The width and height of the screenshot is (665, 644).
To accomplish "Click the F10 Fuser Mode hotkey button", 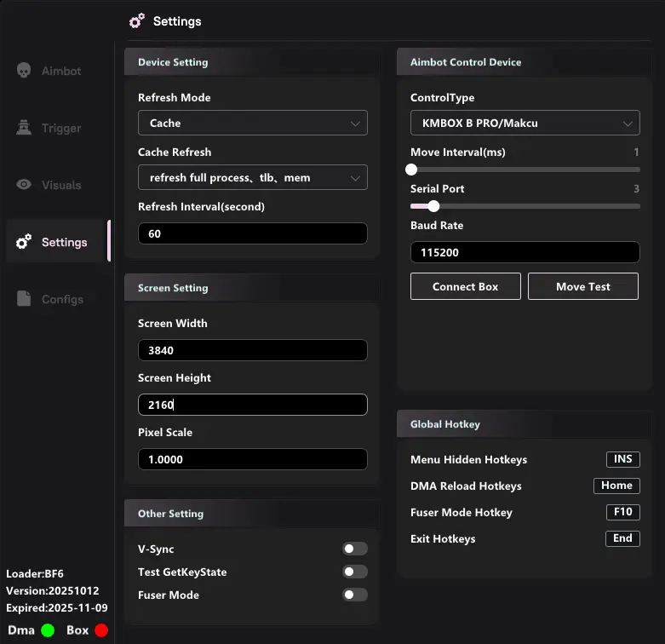I will coord(622,512).
